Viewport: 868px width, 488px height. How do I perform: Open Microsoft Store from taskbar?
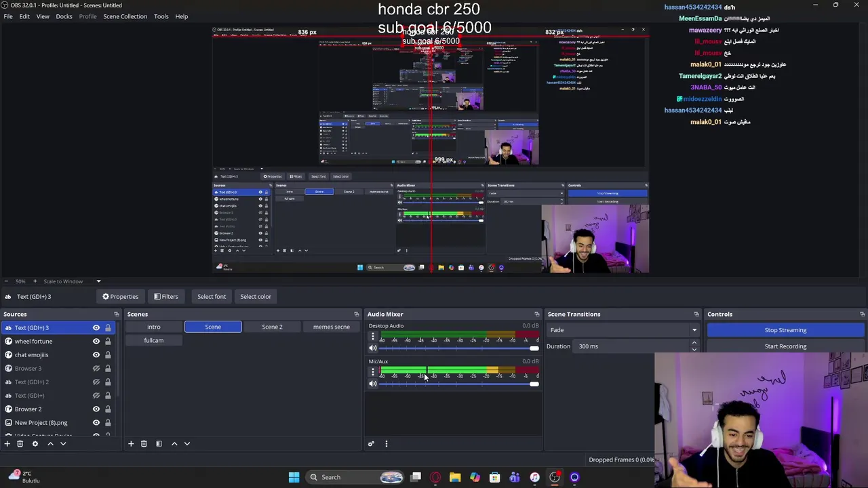(x=495, y=477)
